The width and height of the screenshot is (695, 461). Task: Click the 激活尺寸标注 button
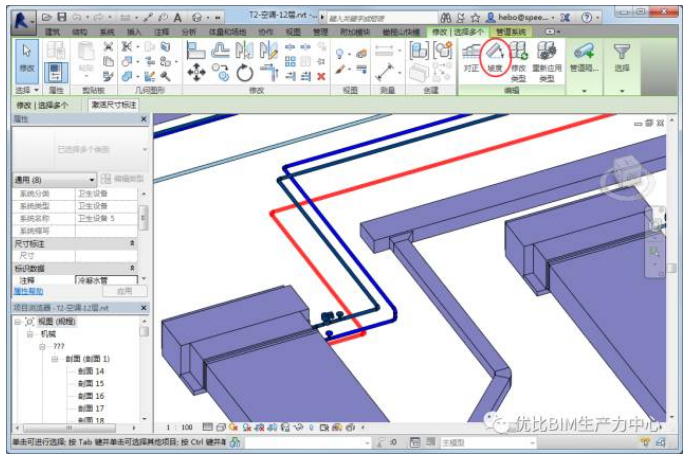(113, 105)
